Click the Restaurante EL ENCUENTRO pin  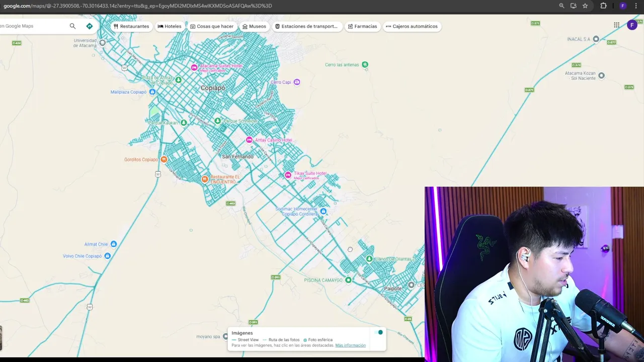pyautogui.click(x=205, y=179)
